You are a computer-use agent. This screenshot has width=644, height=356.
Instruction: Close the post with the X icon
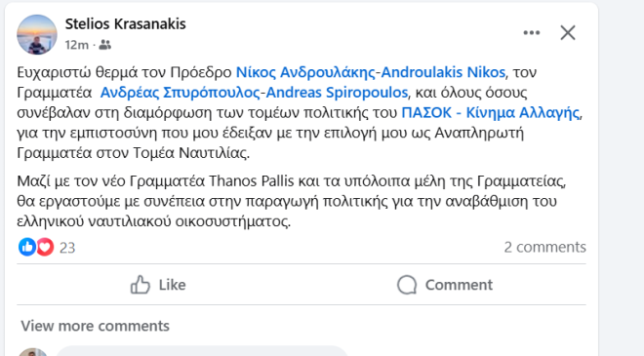[x=568, y=33]
